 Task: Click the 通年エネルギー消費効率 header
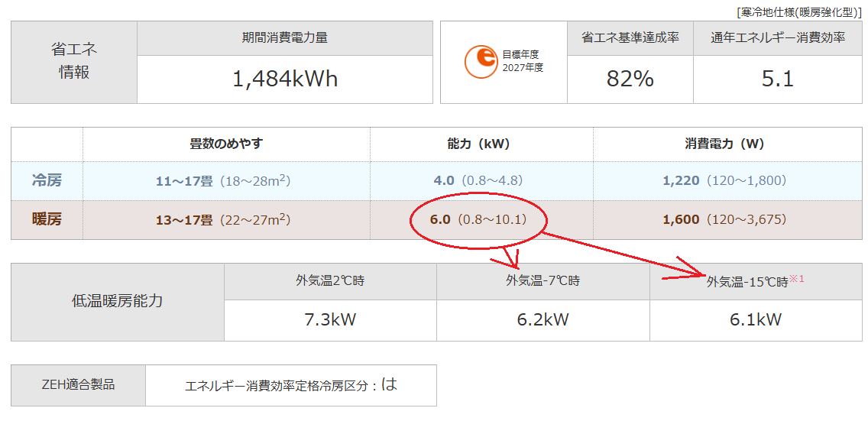click(778, 38)
